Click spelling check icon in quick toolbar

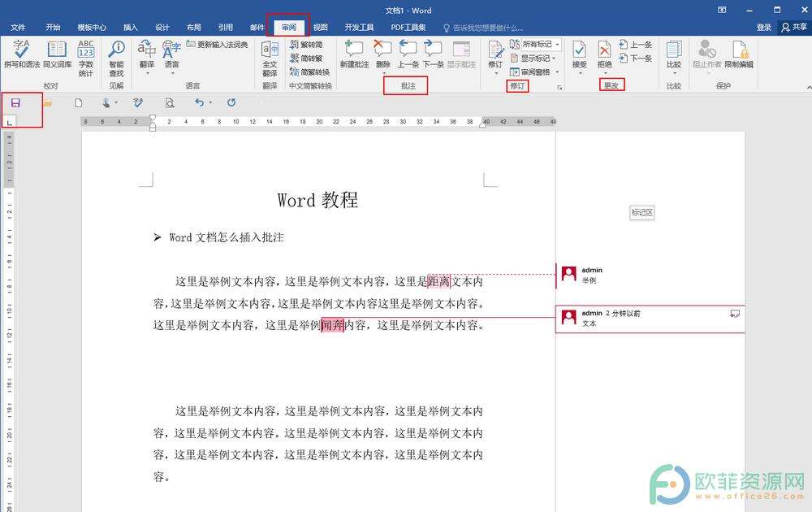138,103
